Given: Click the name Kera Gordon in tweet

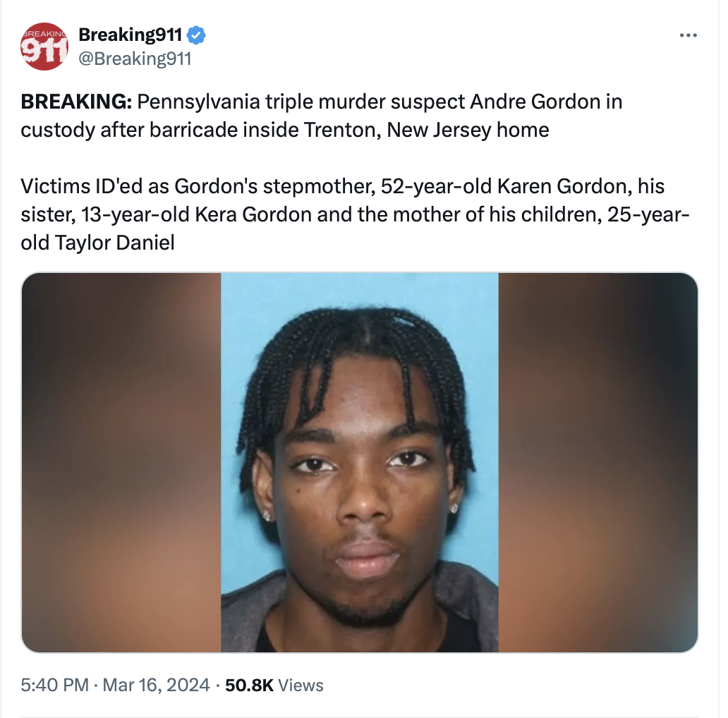Looking at the screenshot, I should (253, 214).
